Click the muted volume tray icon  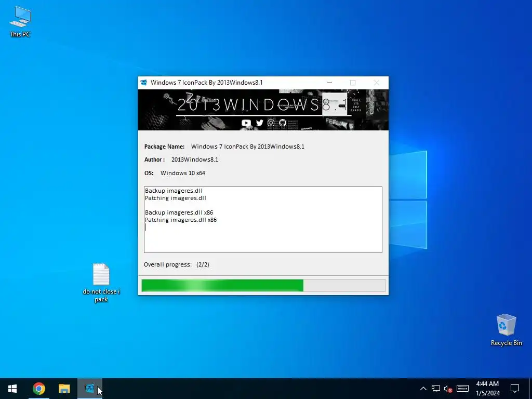pos(448,389)
